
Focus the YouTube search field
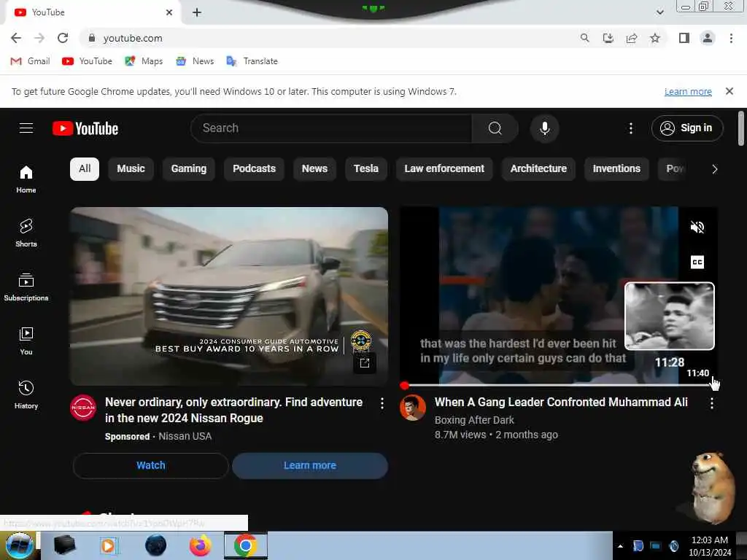(x=331, y=128)
